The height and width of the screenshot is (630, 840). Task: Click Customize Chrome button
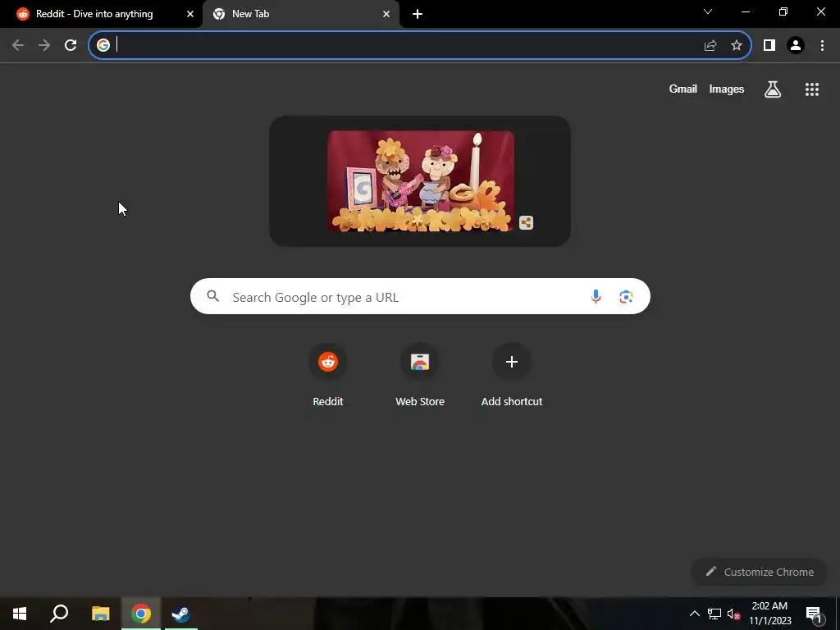click(x=759, y=572)
